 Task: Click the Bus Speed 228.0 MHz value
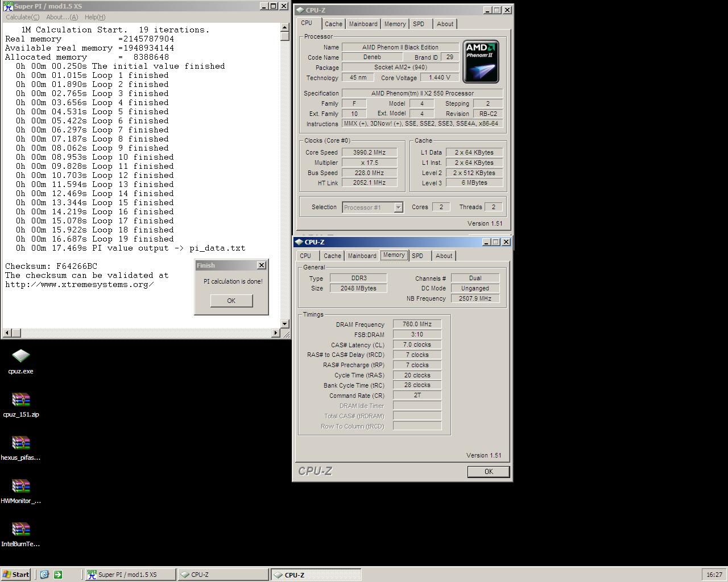[369, 173]
